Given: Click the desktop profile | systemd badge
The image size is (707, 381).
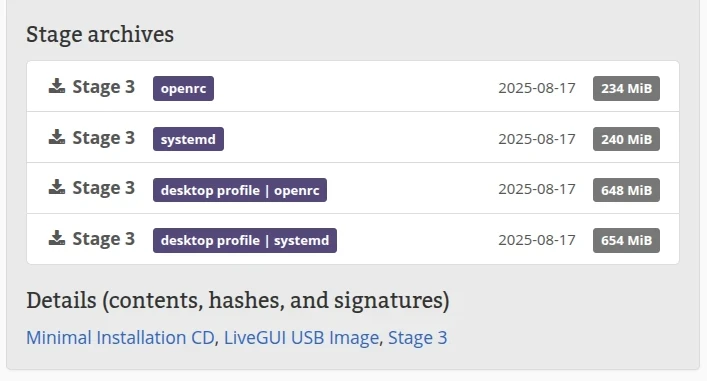Looking at the screenshot, I should click(x=245, y=240).
